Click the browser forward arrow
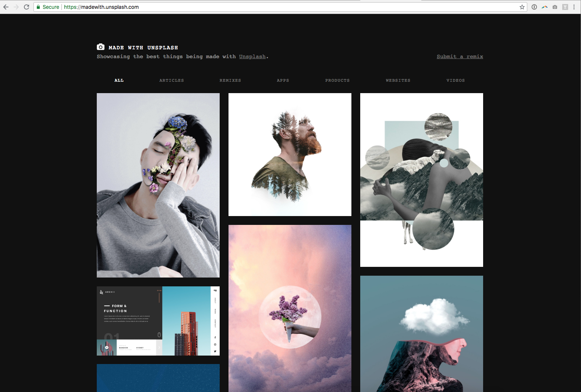 [x=16, y=7]
